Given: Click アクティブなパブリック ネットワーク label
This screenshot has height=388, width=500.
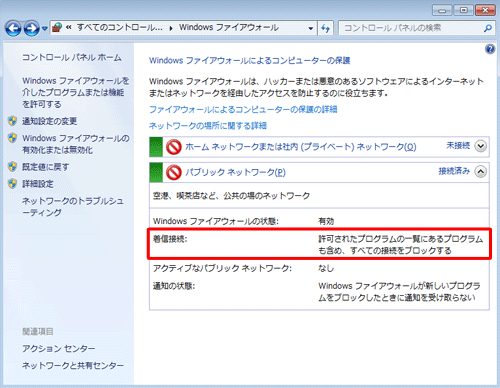Looking at the screenshot, I should (x=222, y=268).
